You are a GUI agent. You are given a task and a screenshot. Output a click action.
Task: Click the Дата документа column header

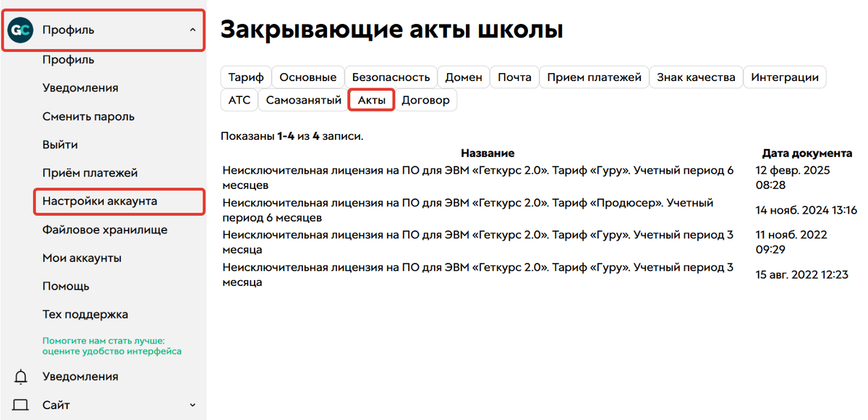point(807,154)
